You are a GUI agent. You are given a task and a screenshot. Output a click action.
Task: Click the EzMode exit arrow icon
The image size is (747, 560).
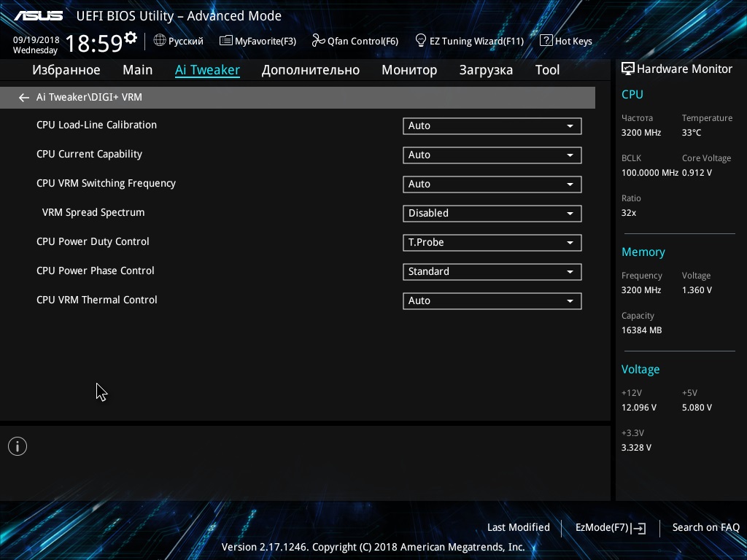pos(638,528)
